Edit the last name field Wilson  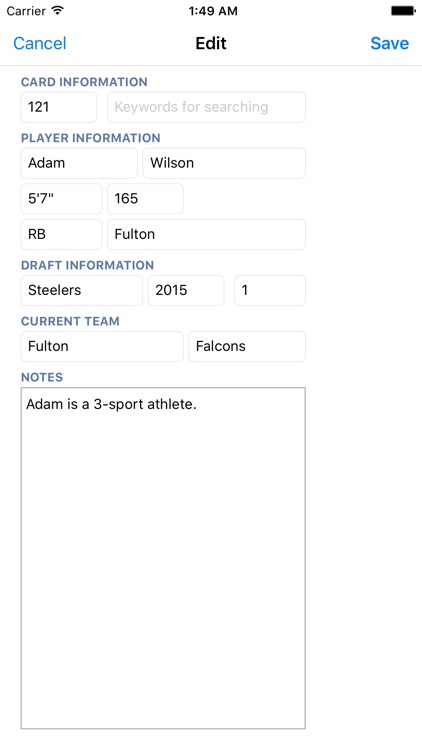(224, 163)
